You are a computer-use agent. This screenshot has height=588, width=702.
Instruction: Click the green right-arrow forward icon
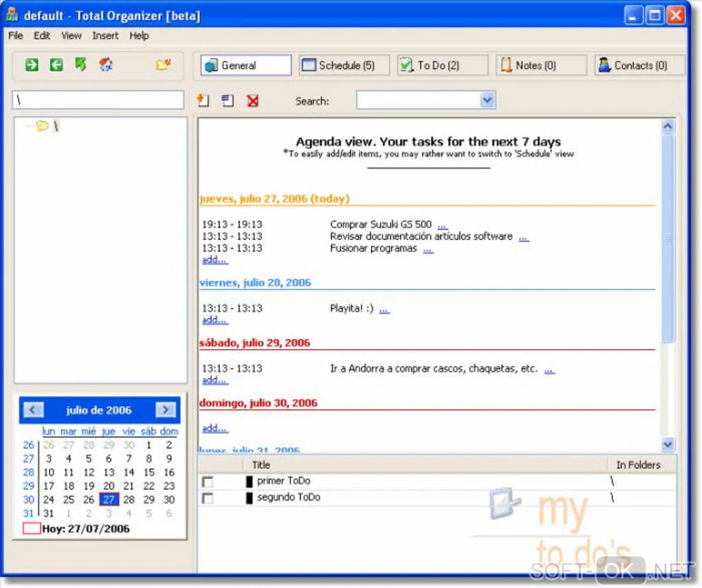pos(32,65)
